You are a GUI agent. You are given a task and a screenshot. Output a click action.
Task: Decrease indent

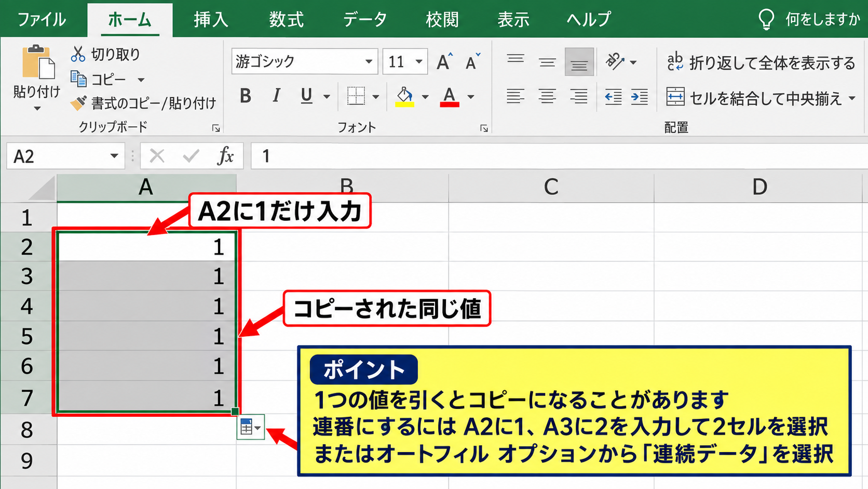coord(613,97)
